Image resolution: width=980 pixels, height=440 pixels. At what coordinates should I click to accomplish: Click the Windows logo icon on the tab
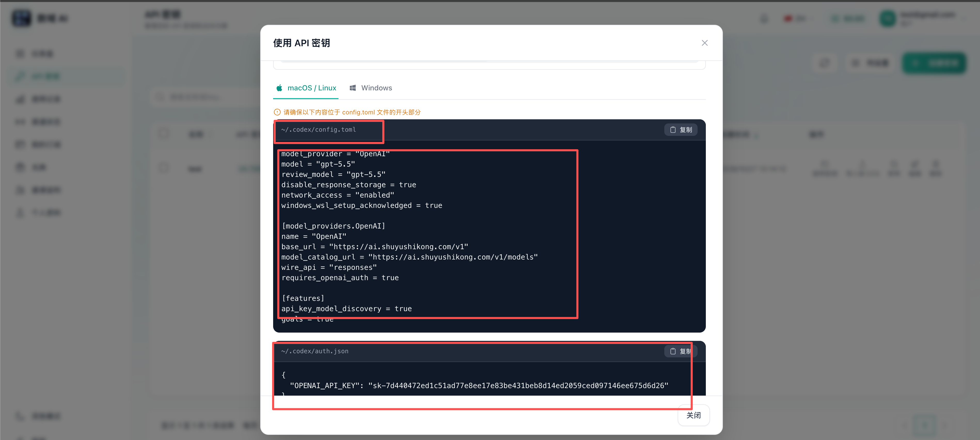[x=353, y=88]
